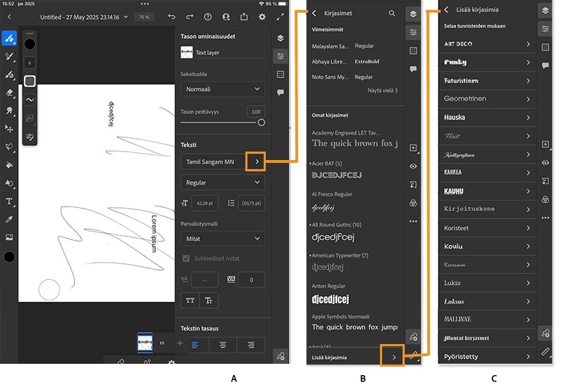564x392 pixels.
Task: Open app settings gear
Action: pyautogui.click(x=262, y=17)
